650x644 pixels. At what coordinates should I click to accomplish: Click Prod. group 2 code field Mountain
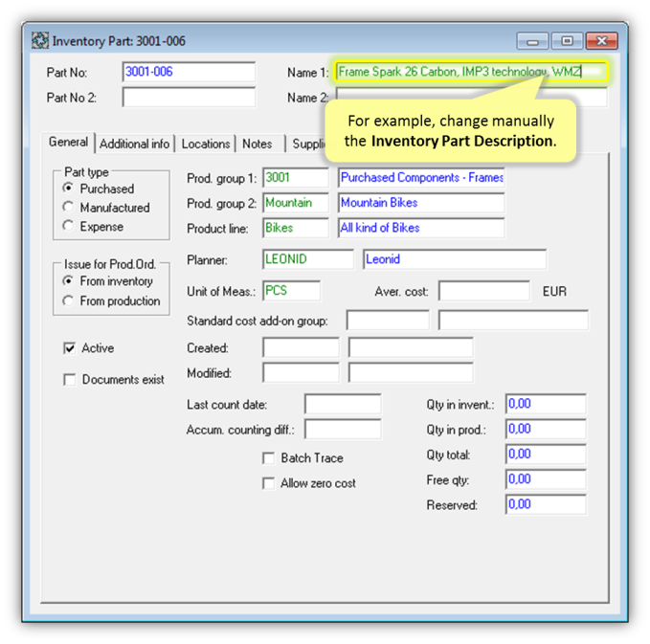point(296,203)
